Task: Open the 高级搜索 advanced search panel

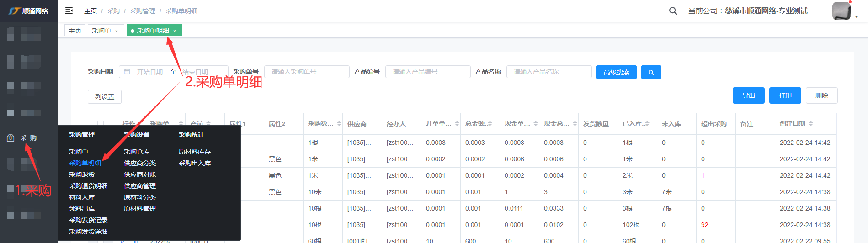Action: tap(616, 72)
